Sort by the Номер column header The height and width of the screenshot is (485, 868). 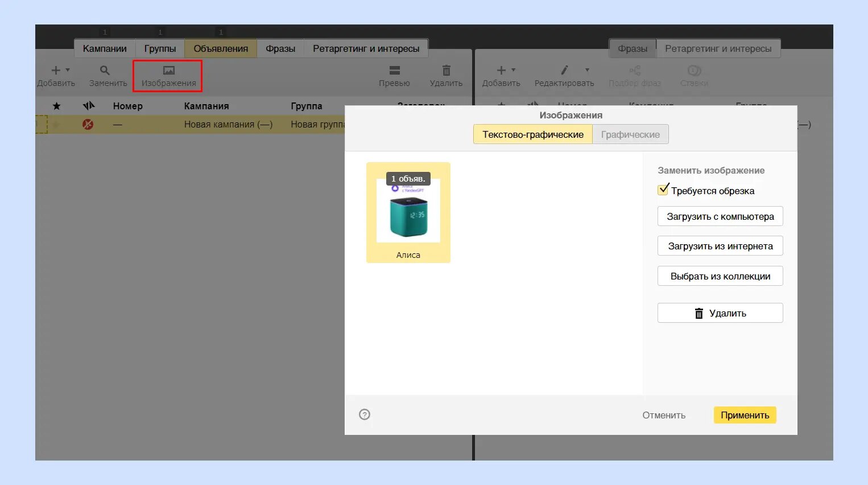pos(128,106)
